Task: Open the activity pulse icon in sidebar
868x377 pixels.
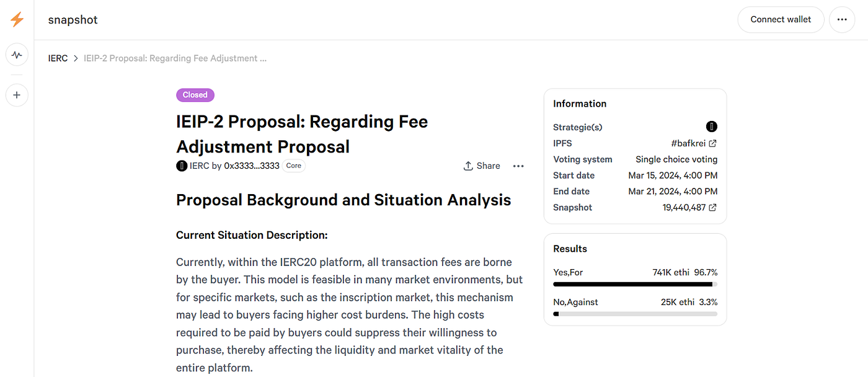Action: (x=17, y=55)
